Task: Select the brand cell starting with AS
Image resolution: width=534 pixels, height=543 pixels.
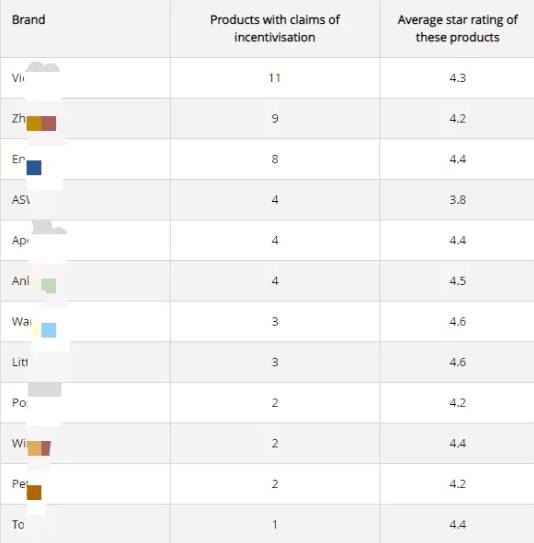Action: click(x=85, y=200)
